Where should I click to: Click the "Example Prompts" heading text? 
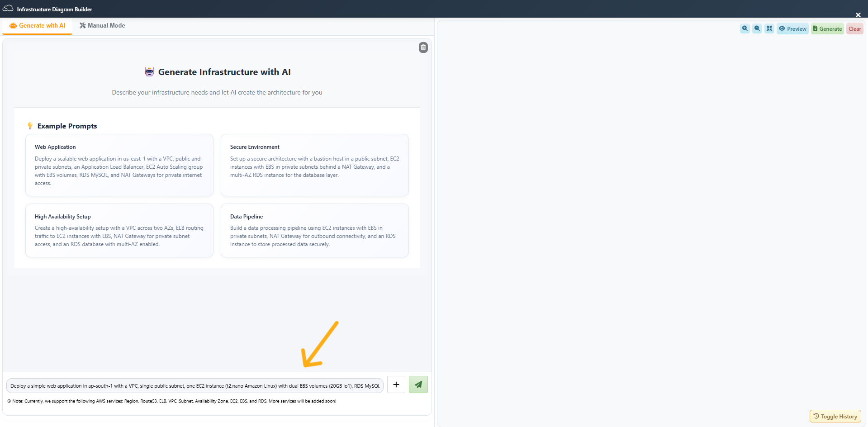point(67,126)
